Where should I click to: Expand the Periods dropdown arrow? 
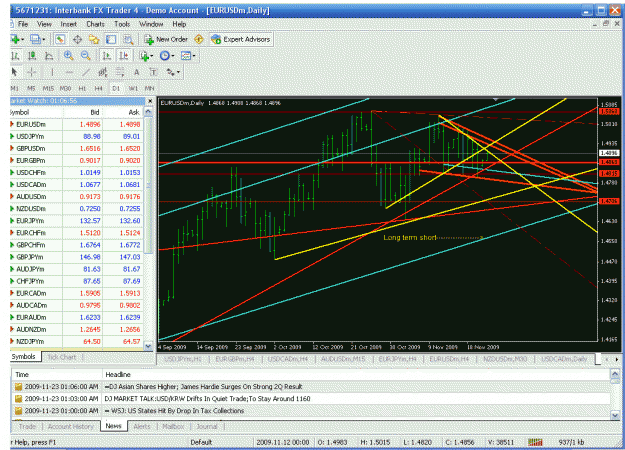173,56
